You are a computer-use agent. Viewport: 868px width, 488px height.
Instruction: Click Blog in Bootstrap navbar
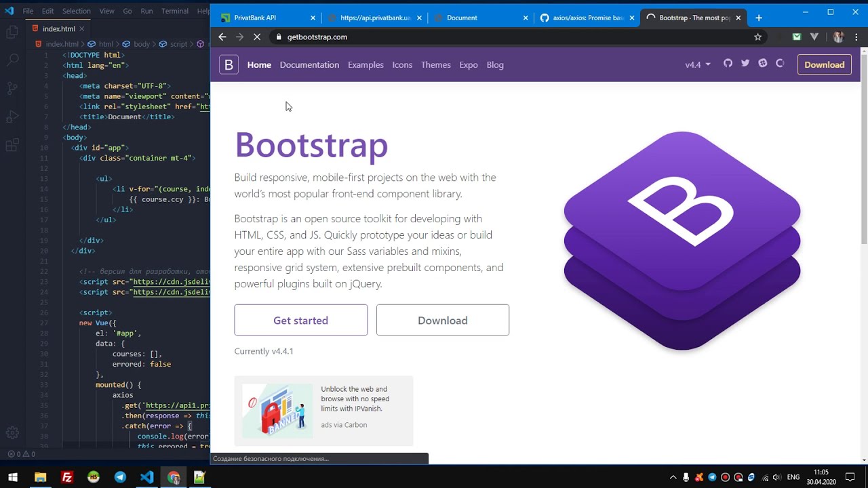click(x=495, y=64)
